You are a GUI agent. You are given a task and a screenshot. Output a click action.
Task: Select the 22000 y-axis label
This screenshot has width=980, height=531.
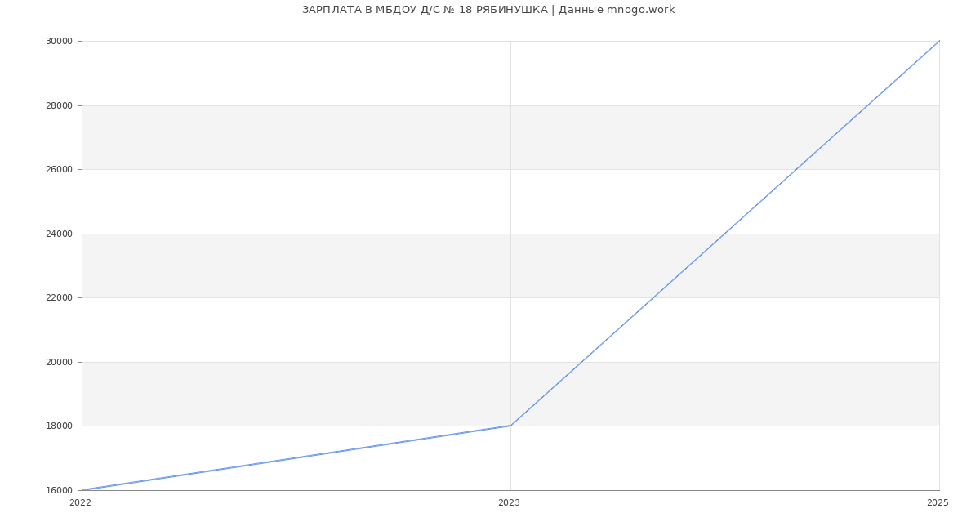pyautogui.click(x=59, y=298)
